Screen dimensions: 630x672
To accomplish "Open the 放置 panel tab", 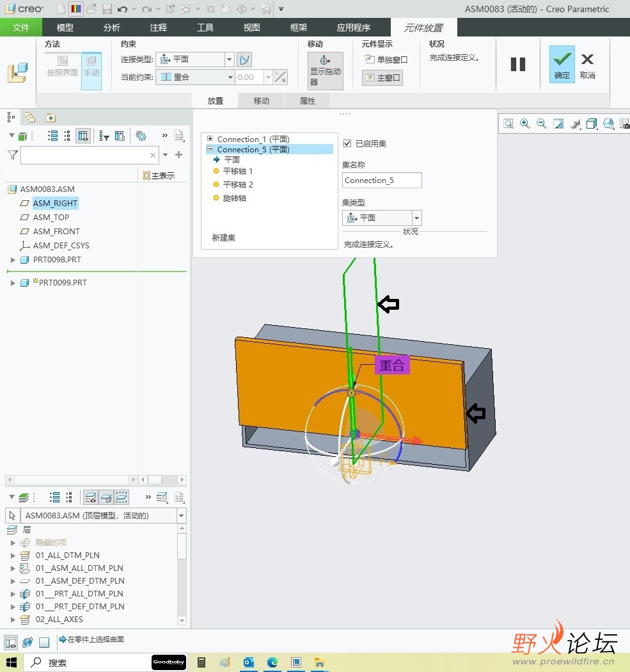I will pos(216,100).
